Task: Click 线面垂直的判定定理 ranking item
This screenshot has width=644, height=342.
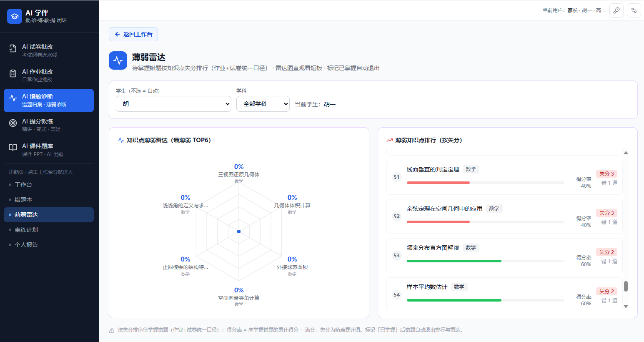Action: point(504,177)
